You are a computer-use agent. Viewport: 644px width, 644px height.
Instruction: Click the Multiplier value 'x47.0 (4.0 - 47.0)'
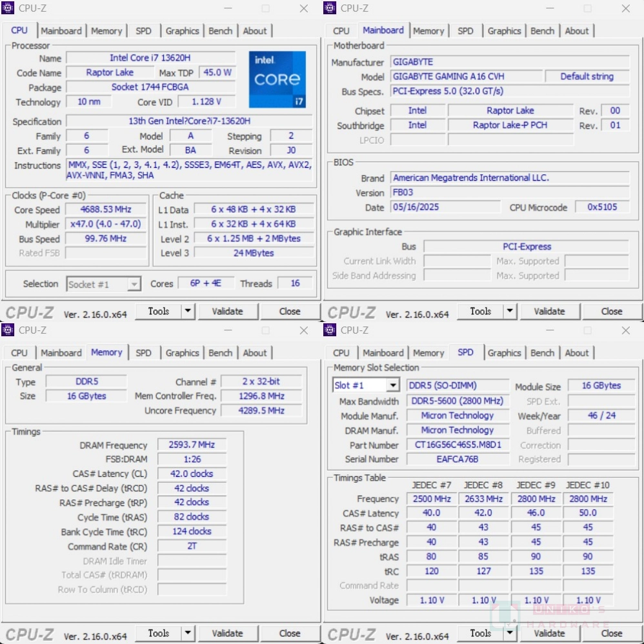[x=106, y=225]
